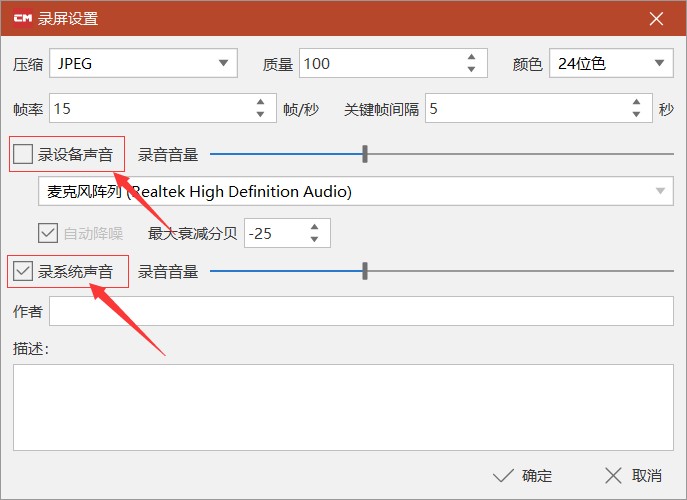Decrease frame rate with down arrow

tap(260, 114)
